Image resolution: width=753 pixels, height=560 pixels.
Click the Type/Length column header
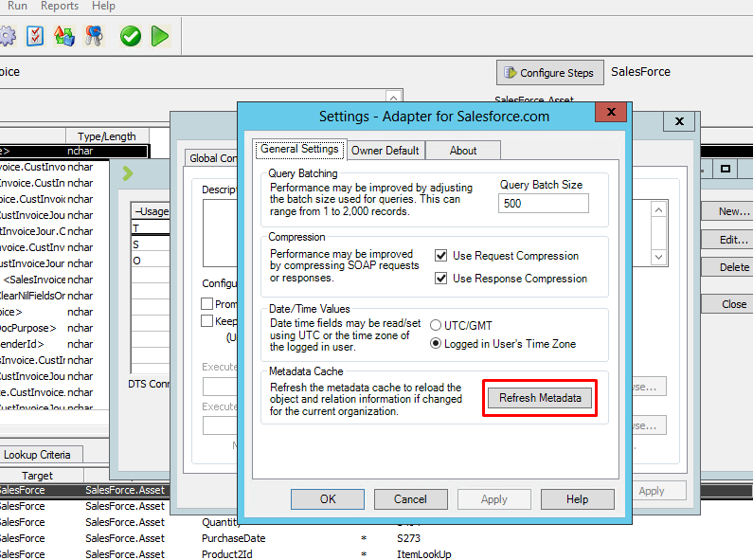tap(107, 136)
